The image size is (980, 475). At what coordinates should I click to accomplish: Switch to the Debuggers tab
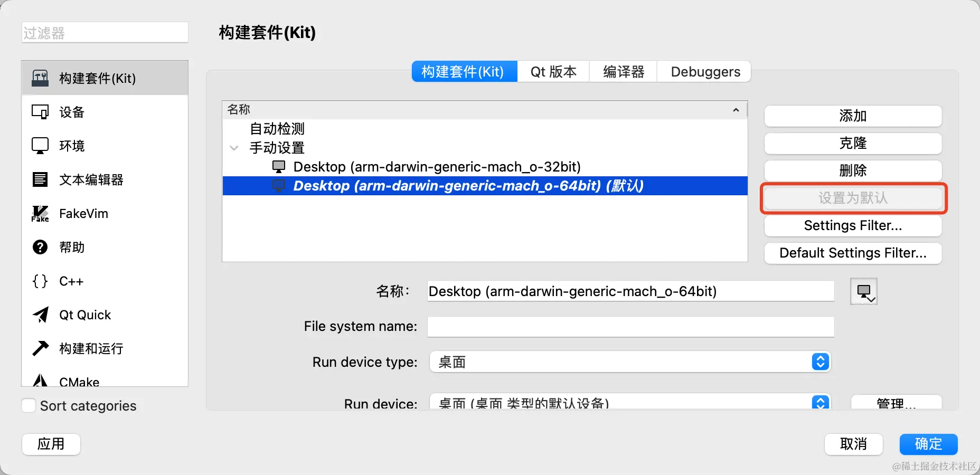tap(705, 72)
